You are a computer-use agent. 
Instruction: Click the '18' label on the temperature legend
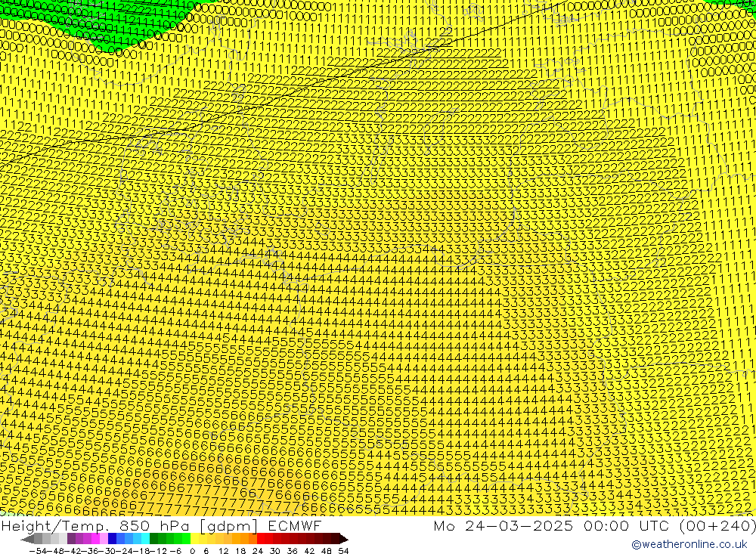point(240,551)
